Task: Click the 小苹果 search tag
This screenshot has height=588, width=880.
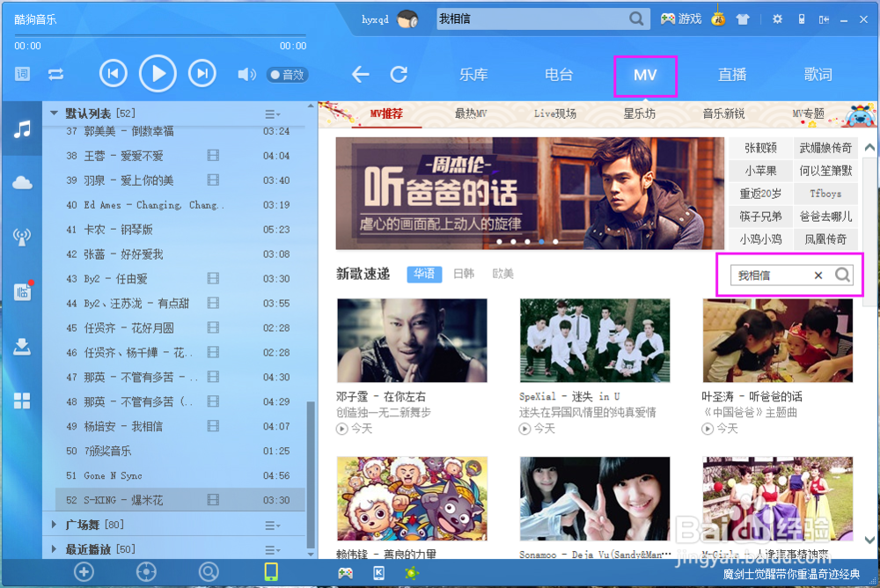Action: 760,169
